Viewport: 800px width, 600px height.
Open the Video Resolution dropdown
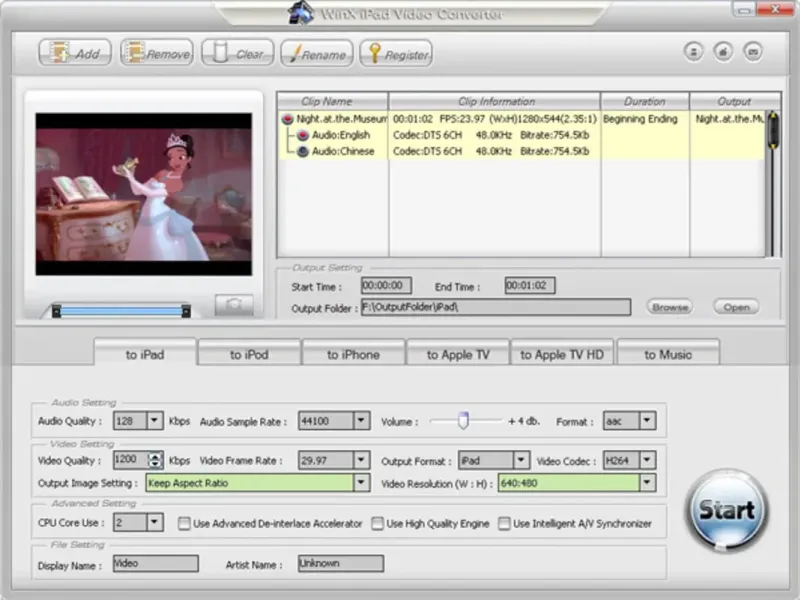(x=647, y=483)
